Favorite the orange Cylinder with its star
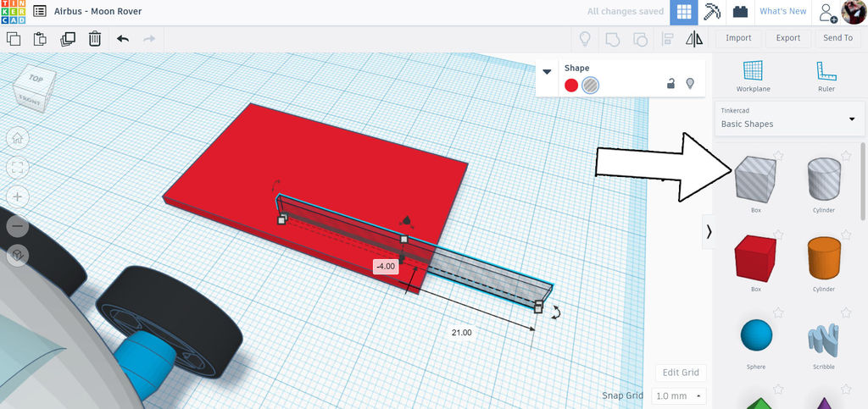868x409 pixels. pyautogui.click(x=845, y=235)
